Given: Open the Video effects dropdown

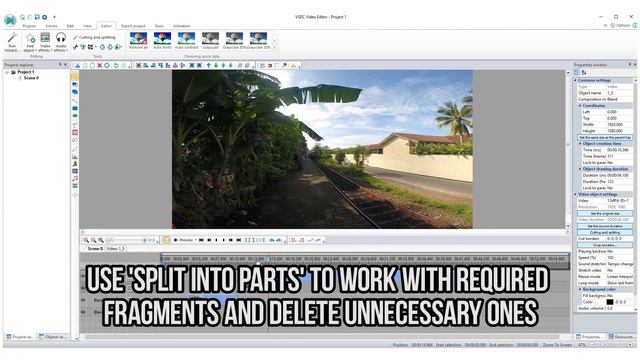Looking at the screenshot, I should [45, 42].
